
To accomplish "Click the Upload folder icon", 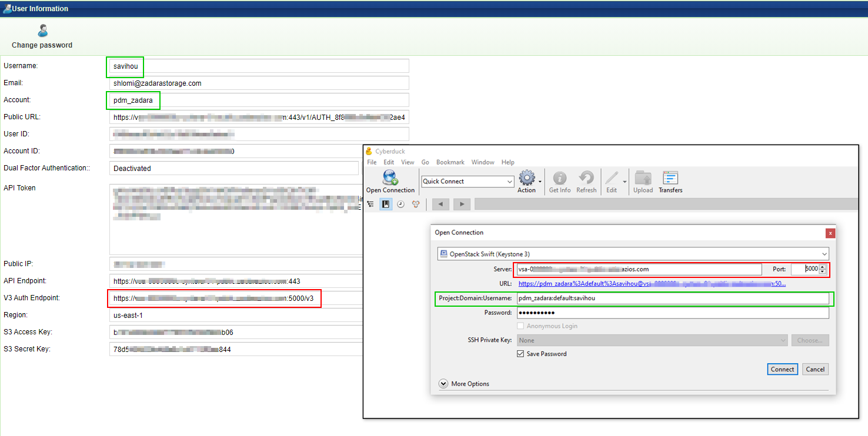I will coord(643,178).
